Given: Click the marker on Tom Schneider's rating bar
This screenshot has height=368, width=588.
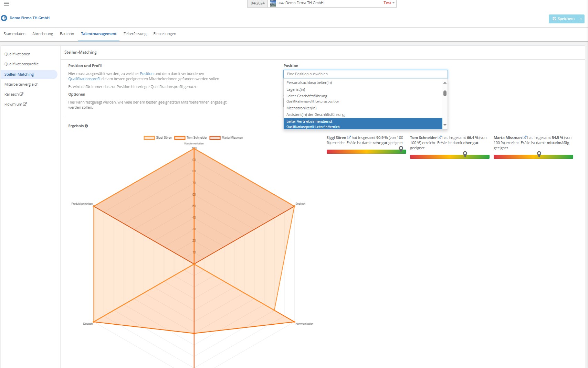Looking at the screenshot, I should pyautogui.click(x=465, y=154).
